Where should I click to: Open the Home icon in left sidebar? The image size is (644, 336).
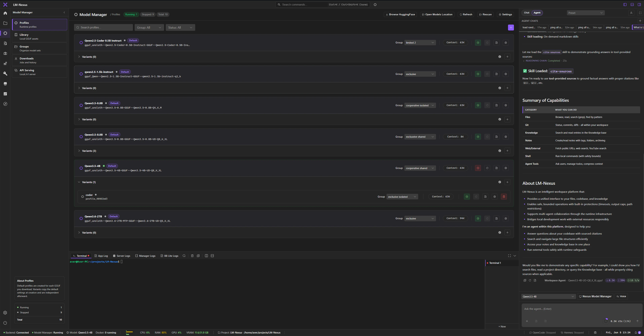pos(5,13)
